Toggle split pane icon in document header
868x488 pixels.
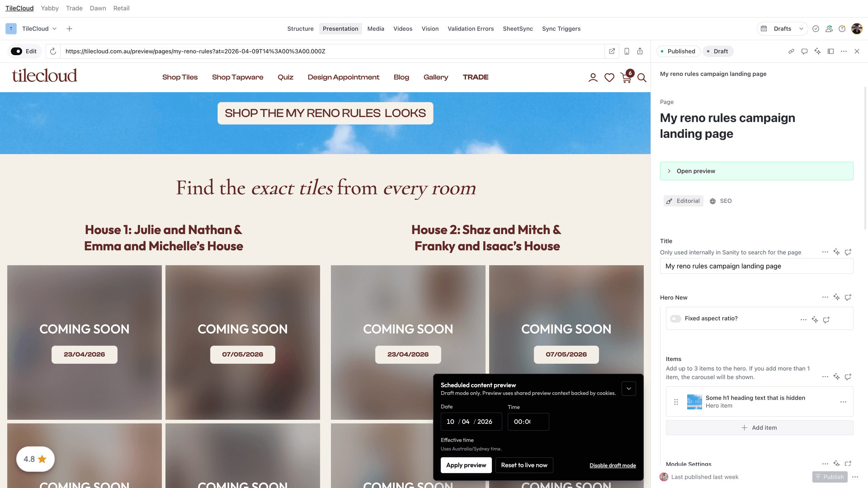pos(830,52)
